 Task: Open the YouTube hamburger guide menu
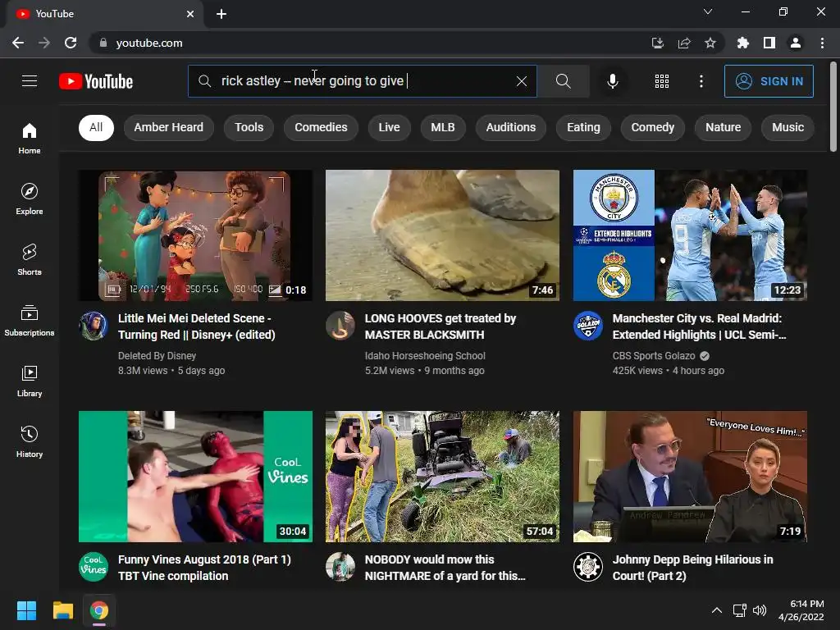coord(30,81)
